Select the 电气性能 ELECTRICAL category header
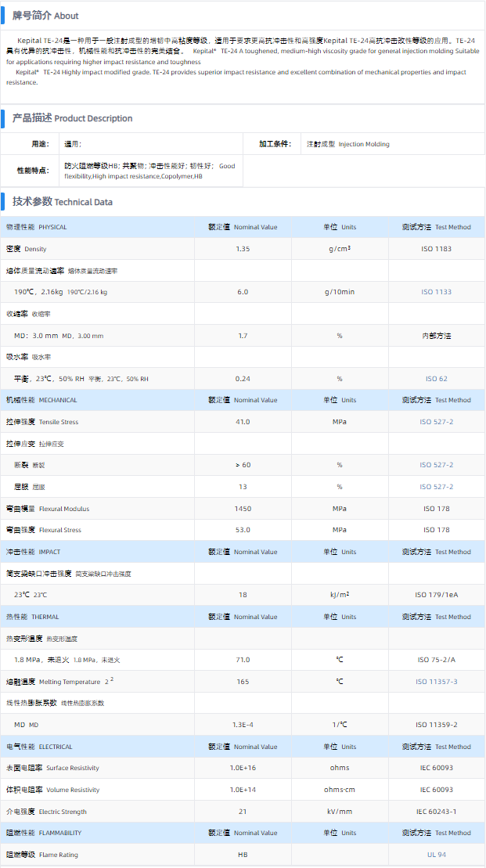Viewport: 486px width, 868px height. click(x=39, y=747)
